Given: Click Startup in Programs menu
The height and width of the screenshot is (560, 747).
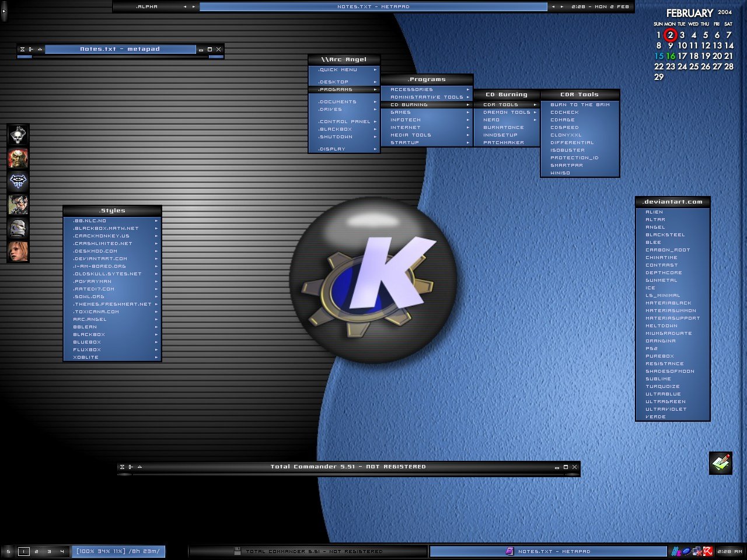Looking at the screenshot, I should [427, 143].
